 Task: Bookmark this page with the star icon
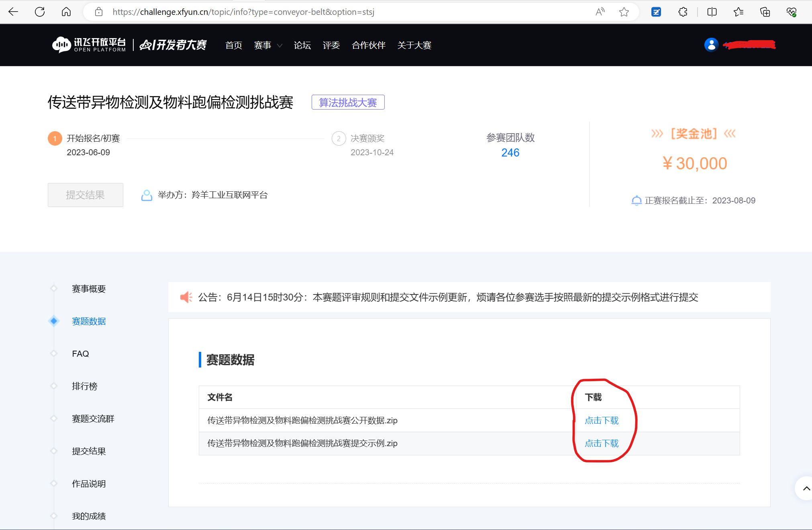[x=624, y=12]
